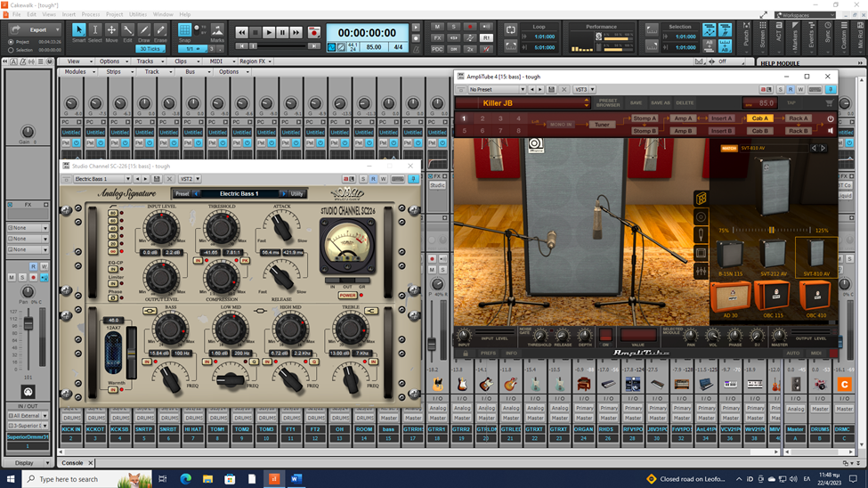Screen dimensions: 868x488
Task: Select SVT-212 AV cabinet thumbnail
Action: click(773, 258)
